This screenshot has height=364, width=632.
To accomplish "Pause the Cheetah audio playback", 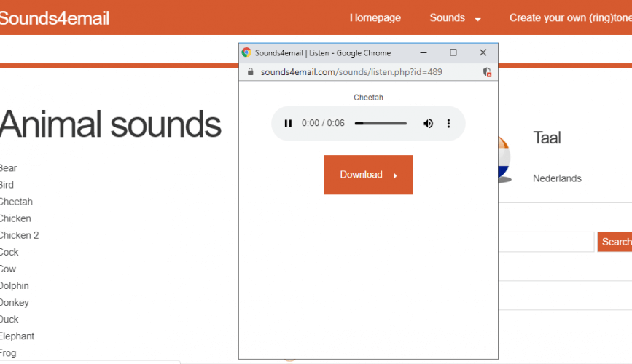I will tap(288, 124).
